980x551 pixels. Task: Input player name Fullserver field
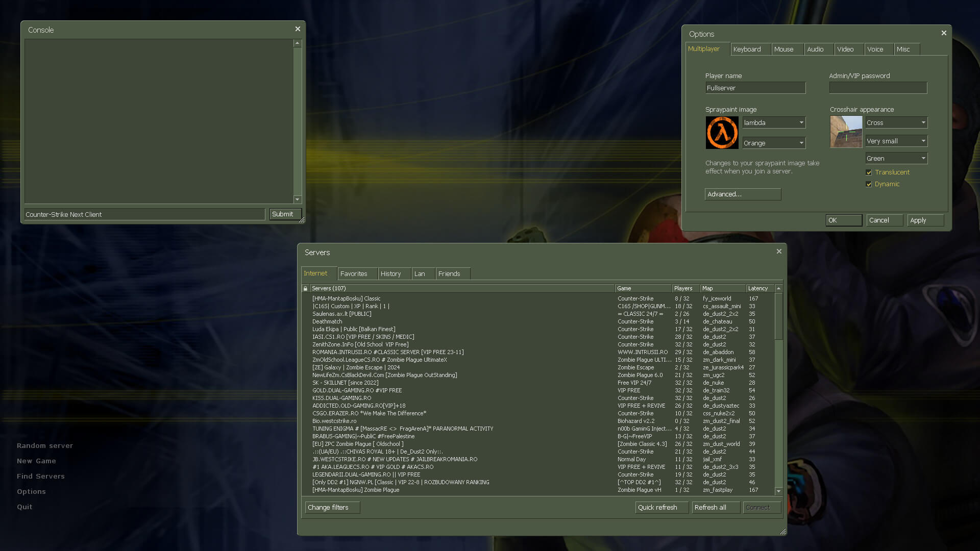coord(754,87)
